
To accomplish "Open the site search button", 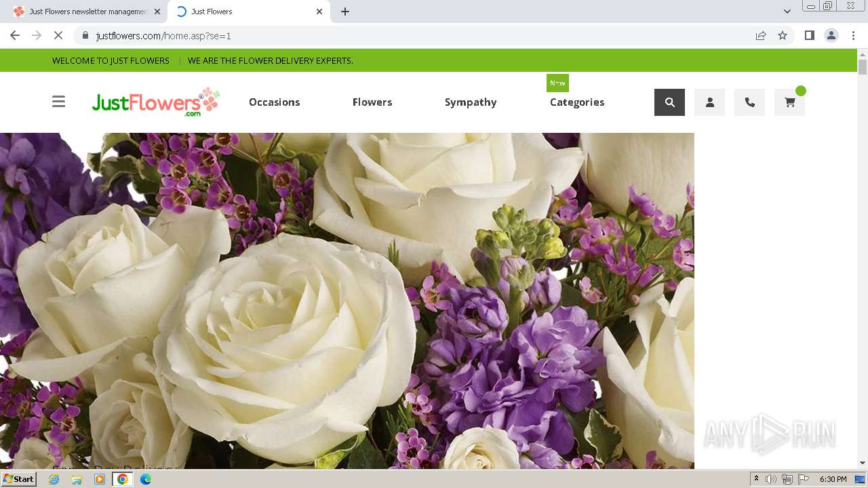I will 669,102.
